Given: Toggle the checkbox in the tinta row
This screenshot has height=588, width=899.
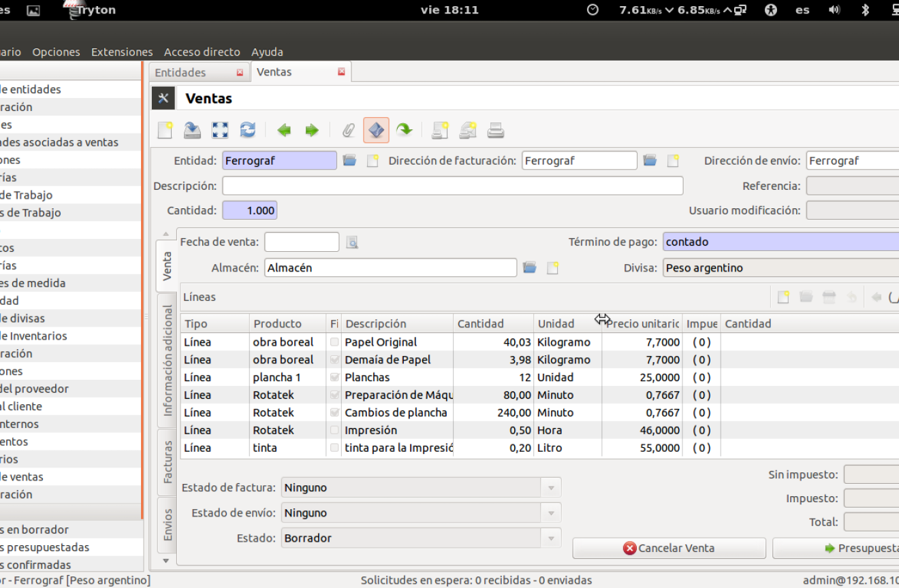Looking at the screenshot, I should point(334,448).
